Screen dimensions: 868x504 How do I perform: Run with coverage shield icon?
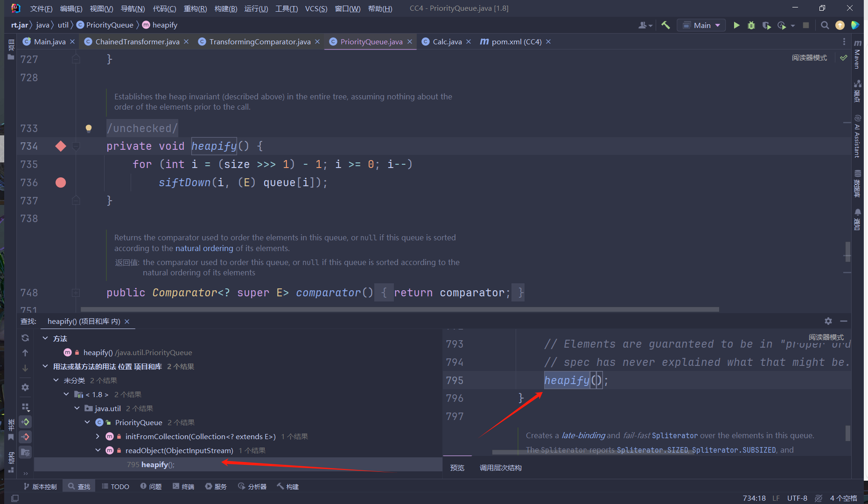click(x=766, y=25)
